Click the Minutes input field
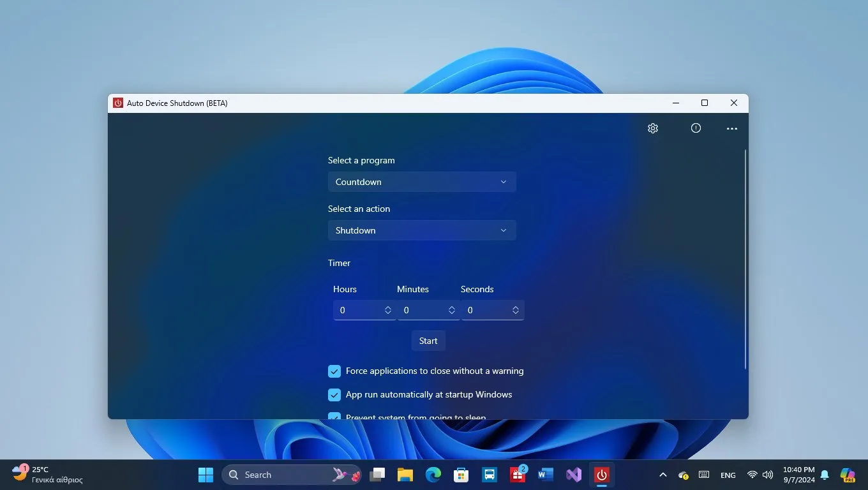The image size is (868, 490). (x=428, y=310)
